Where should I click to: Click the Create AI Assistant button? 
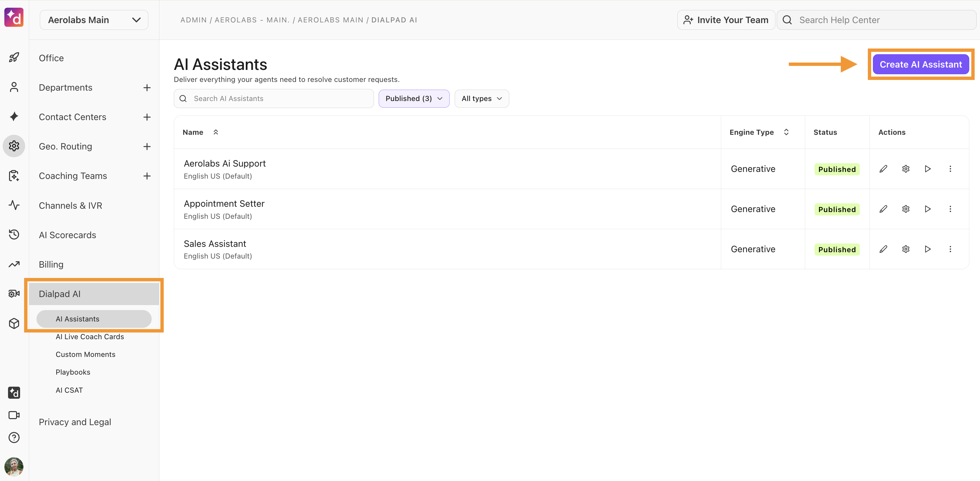point(921,65)
